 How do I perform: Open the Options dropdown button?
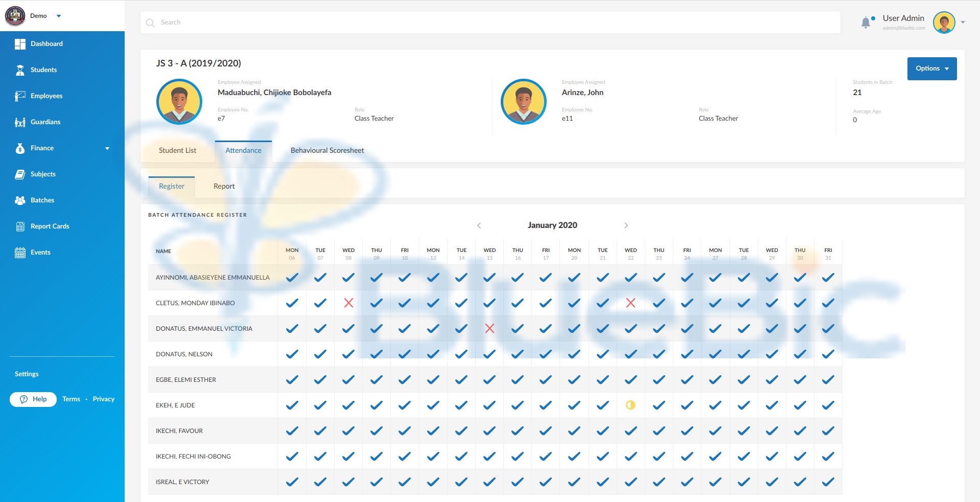pyautogui.click(x=932, y=69)
